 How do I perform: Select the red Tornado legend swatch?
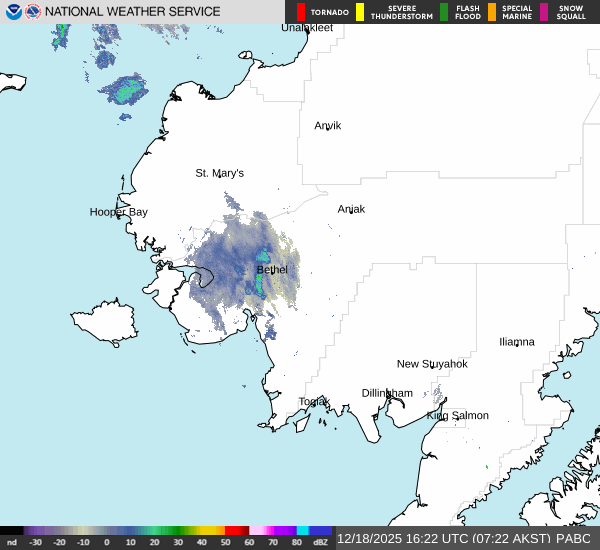click(x=302, y=12)
